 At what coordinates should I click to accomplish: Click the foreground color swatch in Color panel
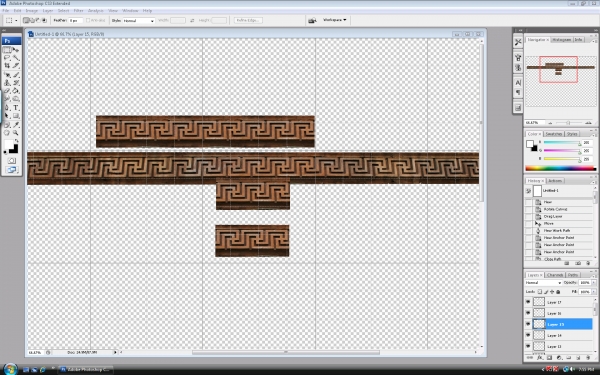click(x=530, y=144)
